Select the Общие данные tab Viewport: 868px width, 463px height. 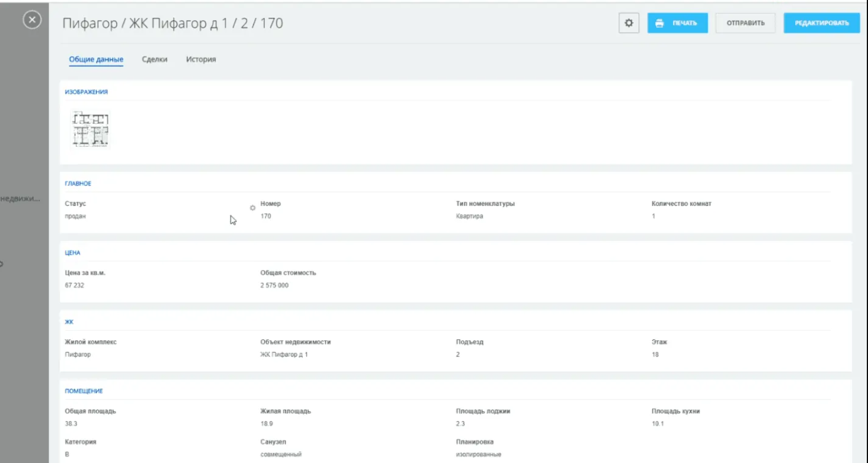point(96,59)
